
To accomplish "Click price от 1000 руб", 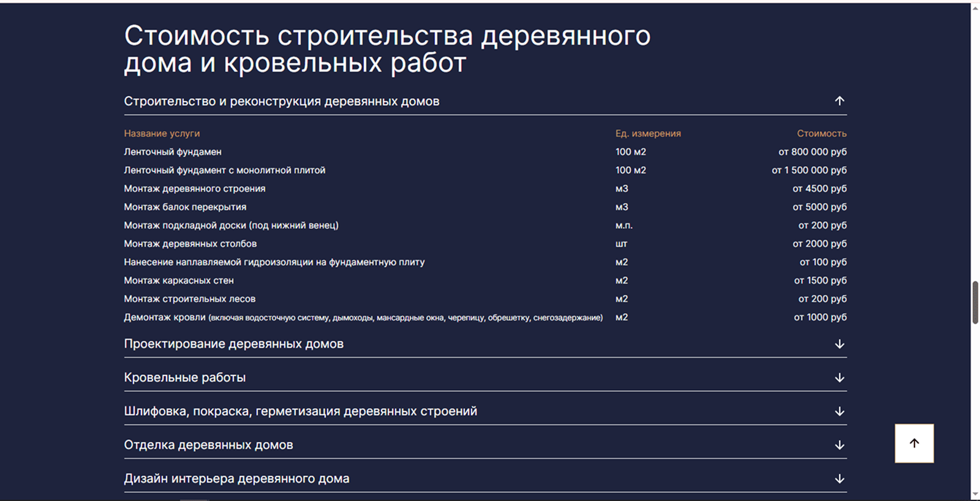I will pos(820,317).
